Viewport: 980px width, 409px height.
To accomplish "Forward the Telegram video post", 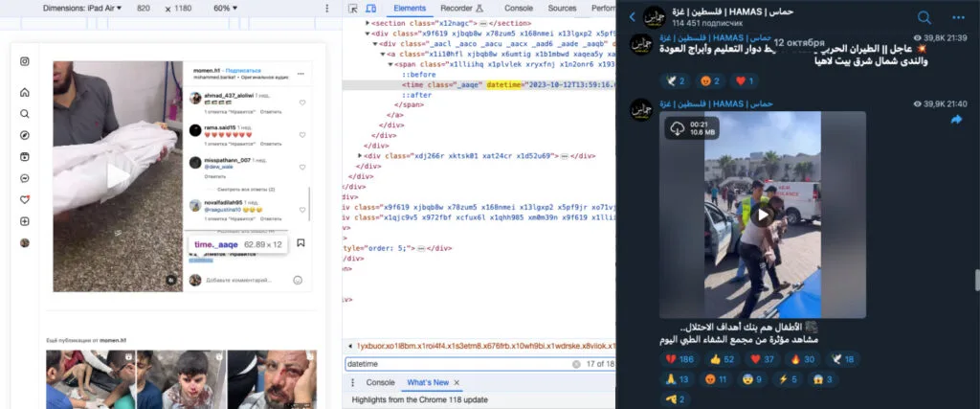I will (955, 120).
